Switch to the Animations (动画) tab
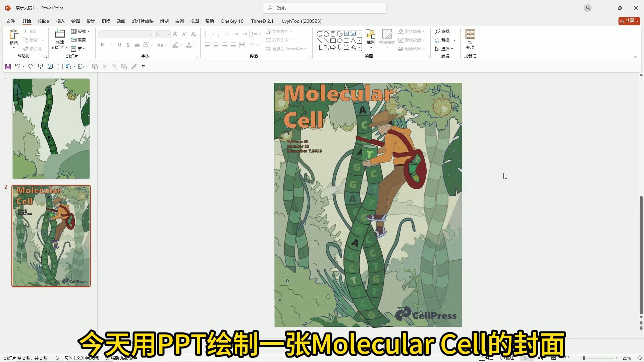The width and height of the screenshot is (644, 362). point(121,21)
